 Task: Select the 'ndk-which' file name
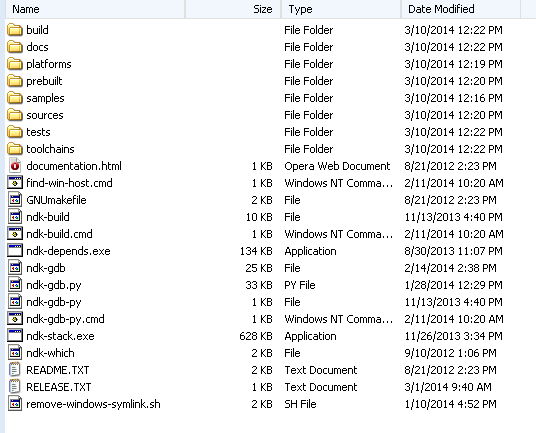click(x=50, y=353)
